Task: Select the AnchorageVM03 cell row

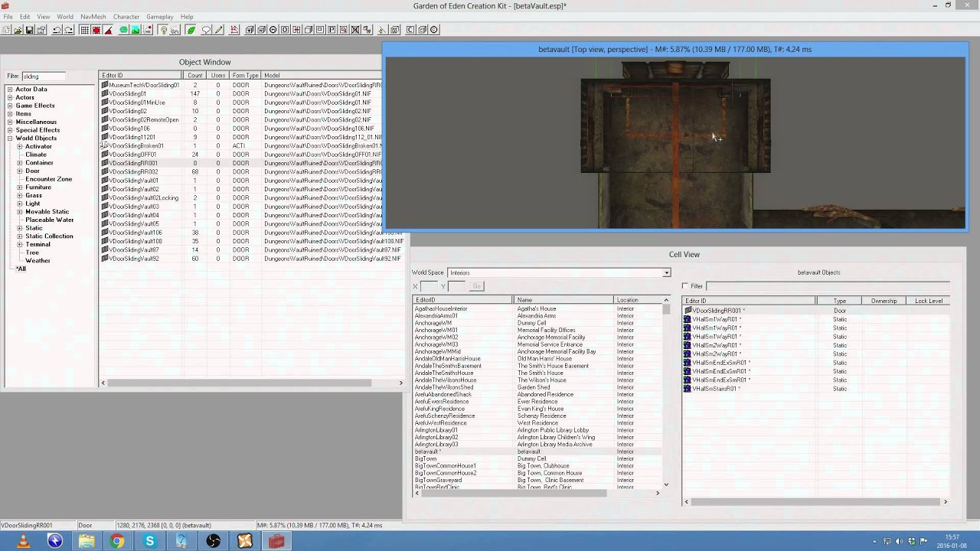Action: [x=537, y=344]
